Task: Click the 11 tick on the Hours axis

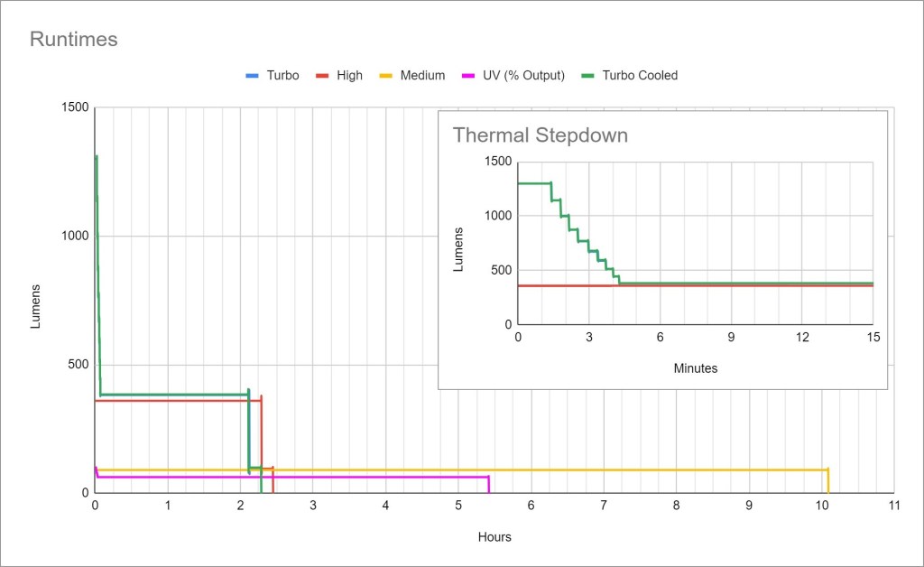Action: [893, 507]
